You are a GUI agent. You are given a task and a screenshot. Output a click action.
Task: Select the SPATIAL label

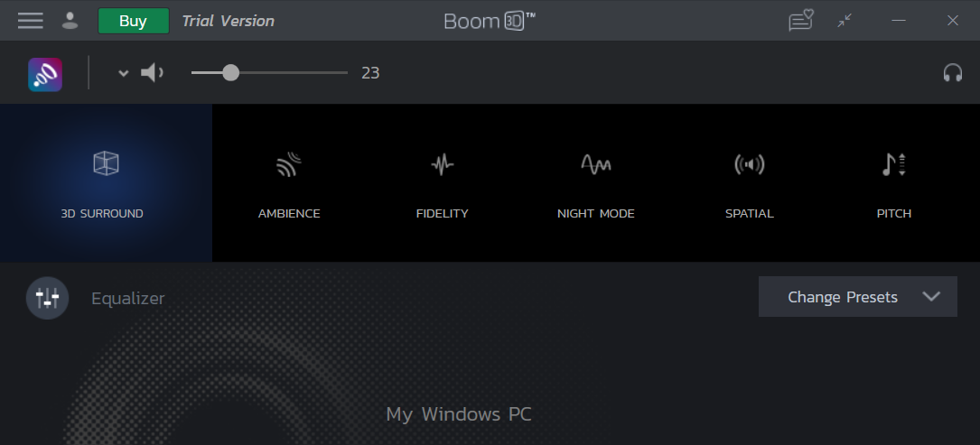[750, 214]
